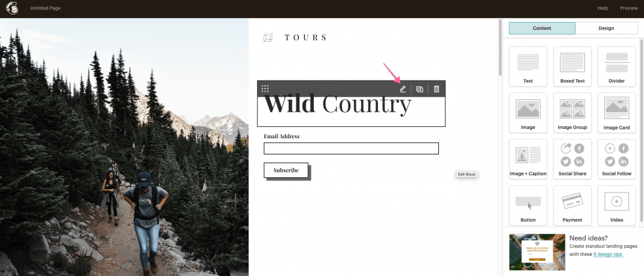Click the Subscribe button
Image resolution: width=644 pixels, height=276 pixels.
coord(286,170)
